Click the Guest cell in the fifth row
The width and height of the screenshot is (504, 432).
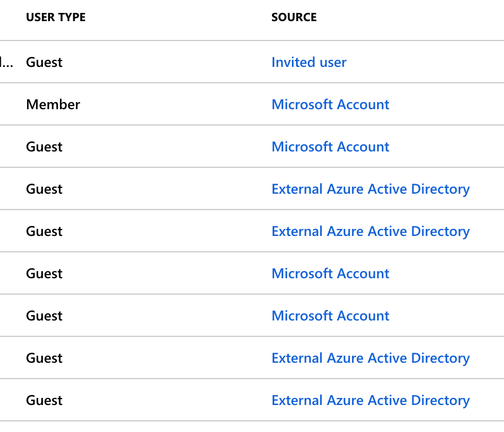pyautogui.click(x=44, y=231)
